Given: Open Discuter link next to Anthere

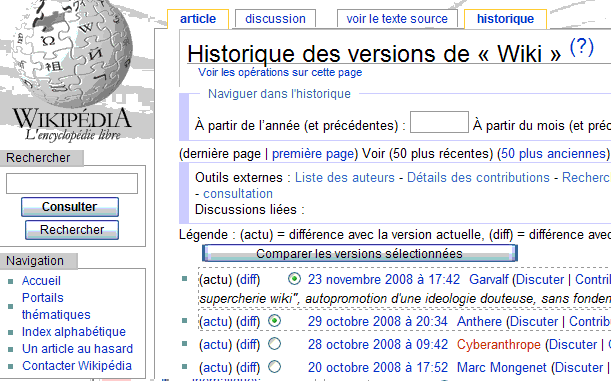Looking at the screenshot, I should point(534,322).
